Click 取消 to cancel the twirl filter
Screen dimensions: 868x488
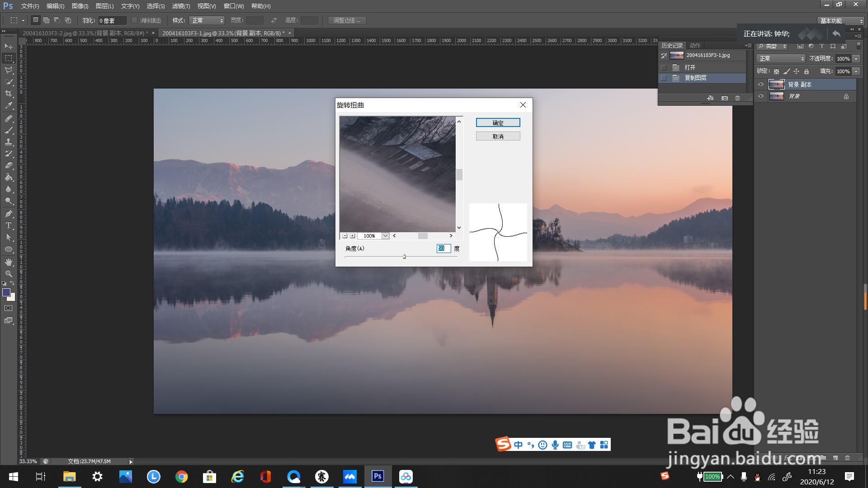pos(498,136)
